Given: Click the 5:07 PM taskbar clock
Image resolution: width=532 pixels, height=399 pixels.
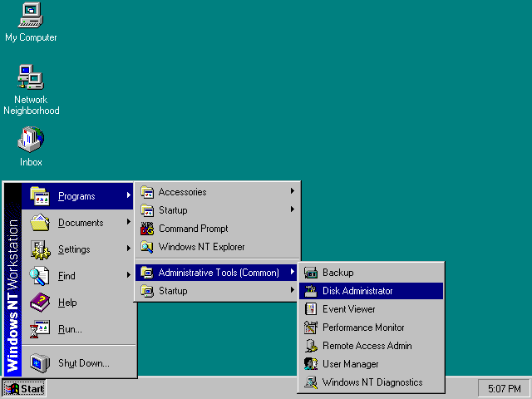Looking at the screenshot, I should coord(505,388).
